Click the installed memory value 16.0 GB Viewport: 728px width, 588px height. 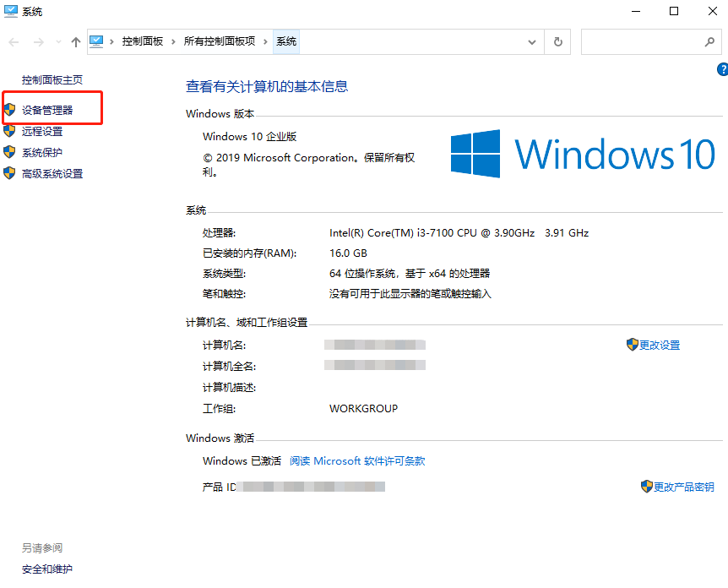click(348, 253)
